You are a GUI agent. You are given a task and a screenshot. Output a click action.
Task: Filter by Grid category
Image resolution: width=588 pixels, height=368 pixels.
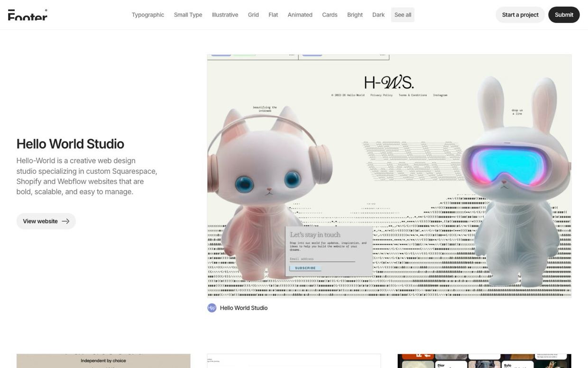253,15
